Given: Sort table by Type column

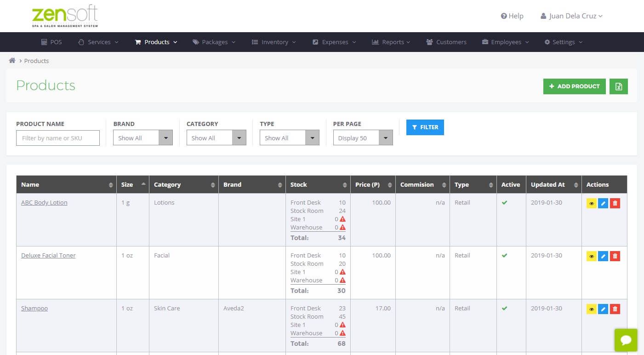Looking at the screenshot, I should coord(473,184).
